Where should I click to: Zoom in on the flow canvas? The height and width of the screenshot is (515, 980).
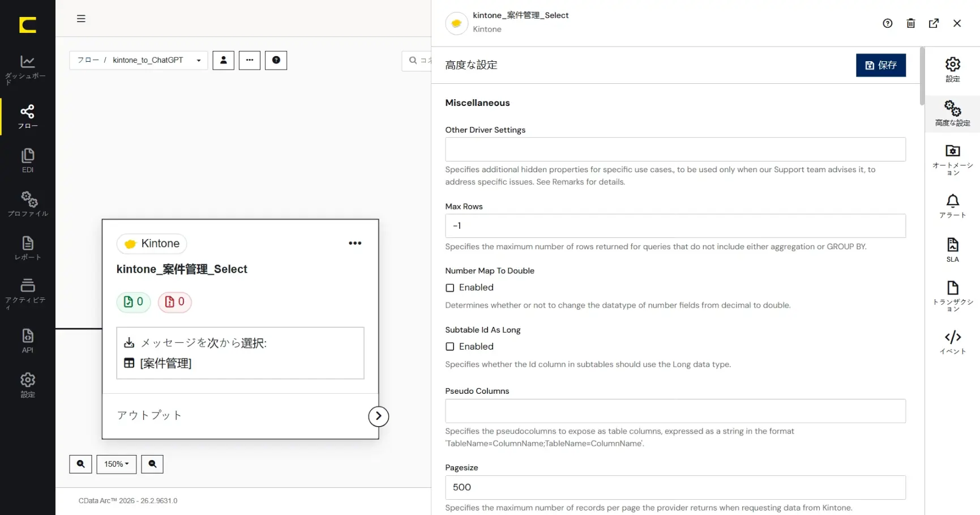[80, 464]
